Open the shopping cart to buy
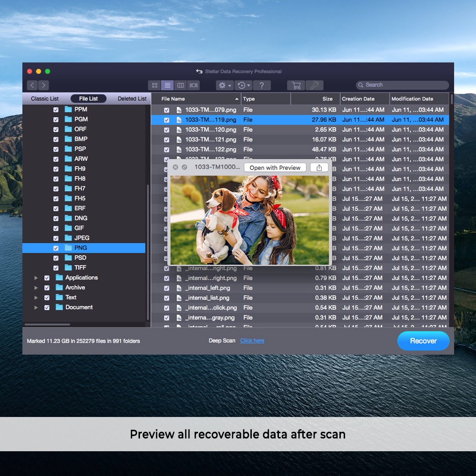Viewport: 476px width, 476px height. [x=296, y=85]
